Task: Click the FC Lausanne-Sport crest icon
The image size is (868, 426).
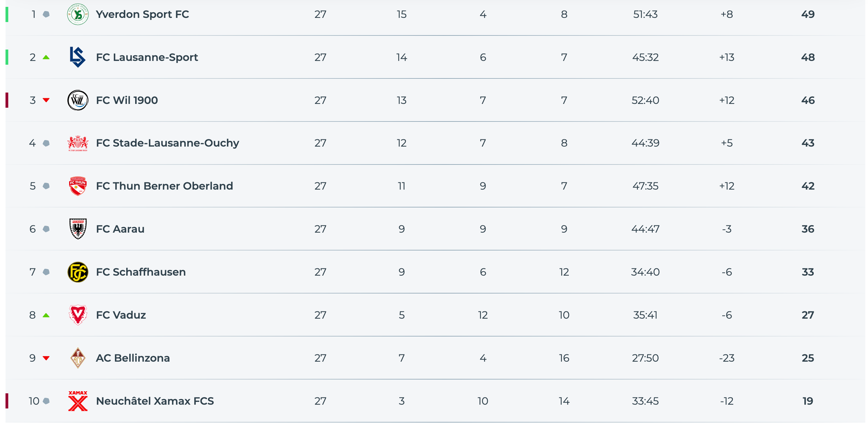Action: pyautogui.click(x=78, y=57)
